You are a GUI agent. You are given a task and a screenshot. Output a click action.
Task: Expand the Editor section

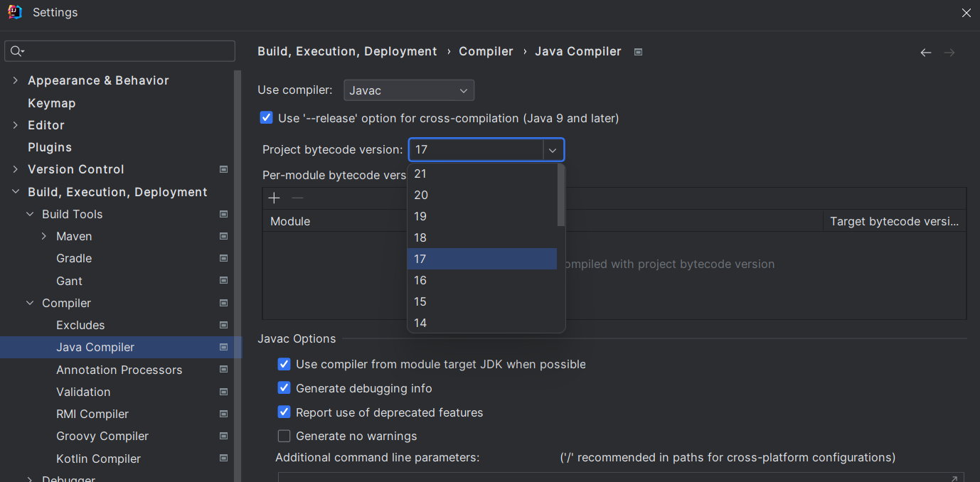pos(16,125)
